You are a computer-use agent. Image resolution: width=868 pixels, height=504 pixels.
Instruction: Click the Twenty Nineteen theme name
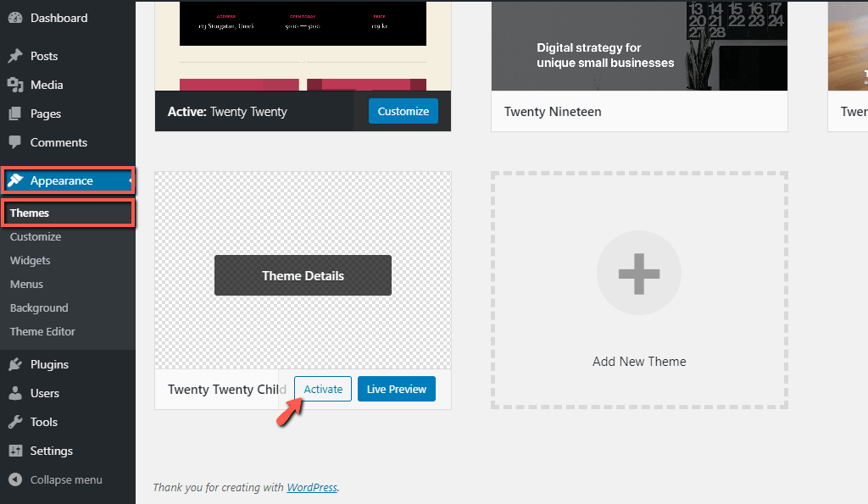(x=553, y=111)
